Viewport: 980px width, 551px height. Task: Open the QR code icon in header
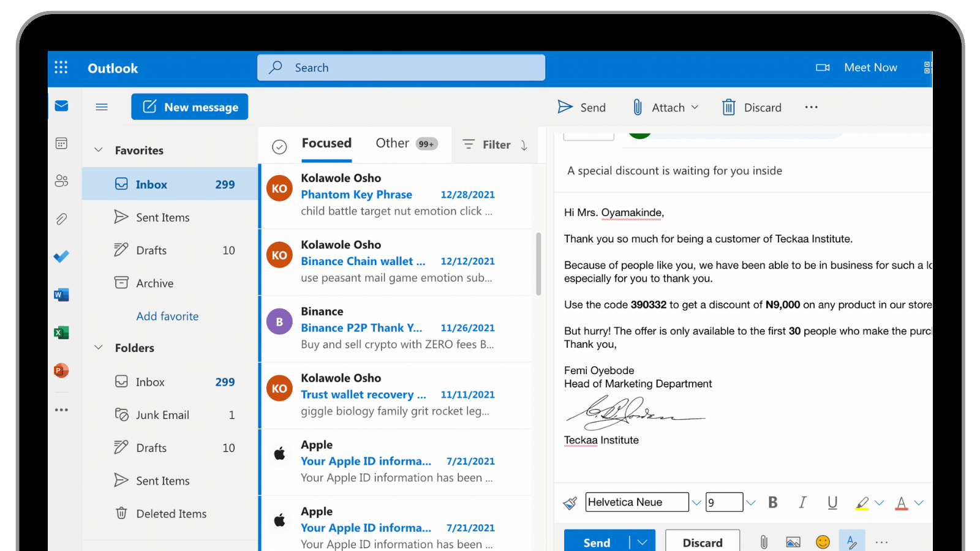click(x=928, y=67)
